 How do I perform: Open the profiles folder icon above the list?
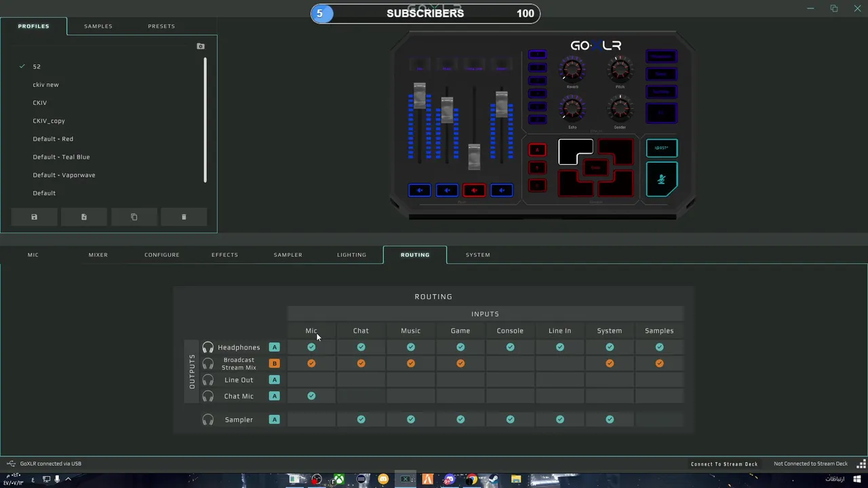(x=201, y=46)
